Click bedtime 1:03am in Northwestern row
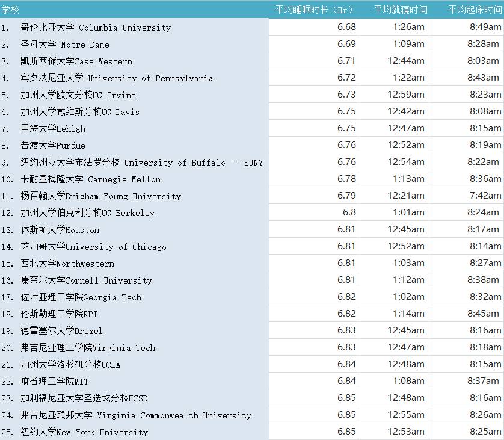504x440 pixels. pyautogui.click(x=408, y=262)
